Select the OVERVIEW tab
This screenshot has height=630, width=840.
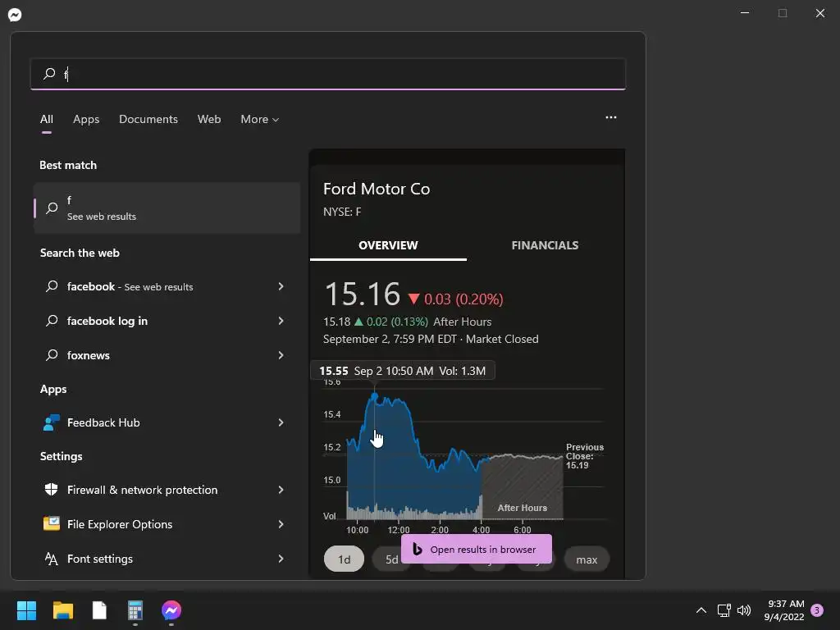(388, 245)
